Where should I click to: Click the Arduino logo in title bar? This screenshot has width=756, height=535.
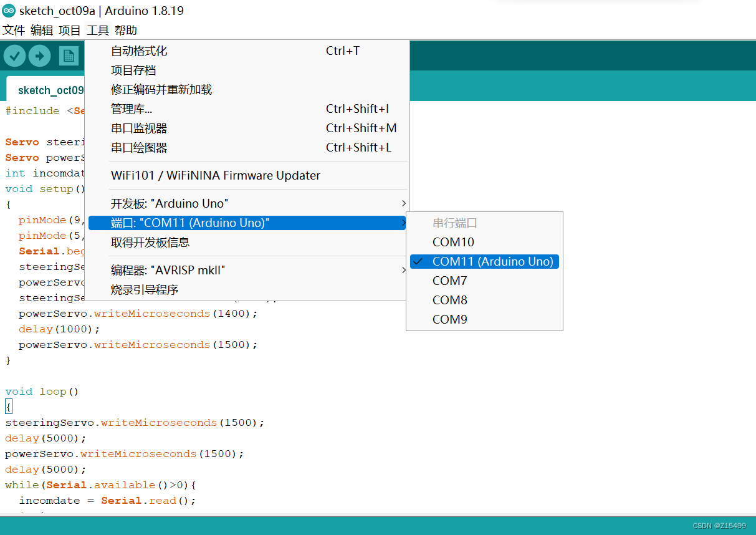[x=9, y=11]
